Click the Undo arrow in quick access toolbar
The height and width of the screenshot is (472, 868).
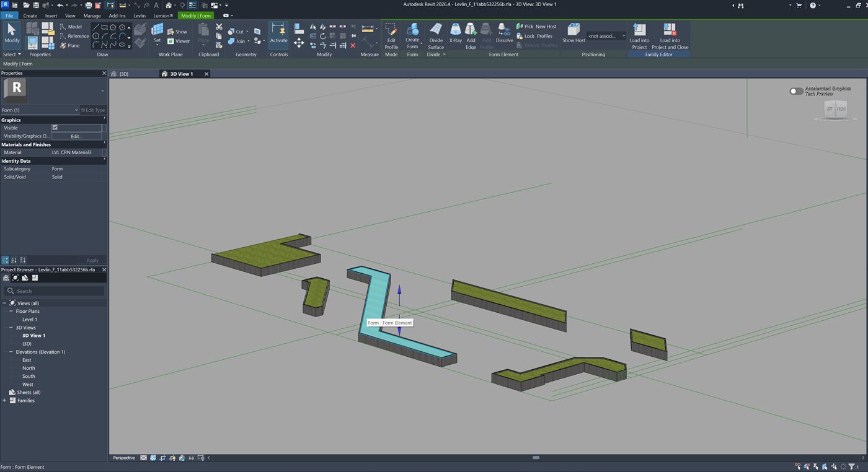(60, 6)
